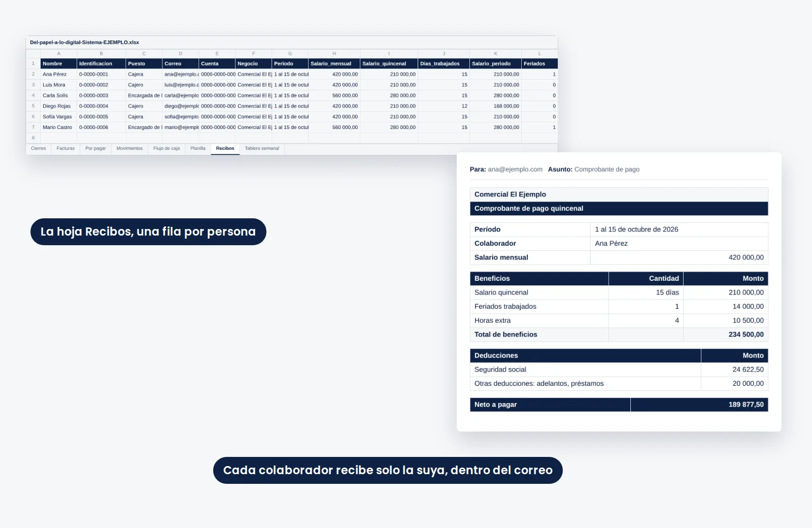This screenshot has width=812, height=528.
Task: Select the Puesto header cell
Action: pos(144,64)
